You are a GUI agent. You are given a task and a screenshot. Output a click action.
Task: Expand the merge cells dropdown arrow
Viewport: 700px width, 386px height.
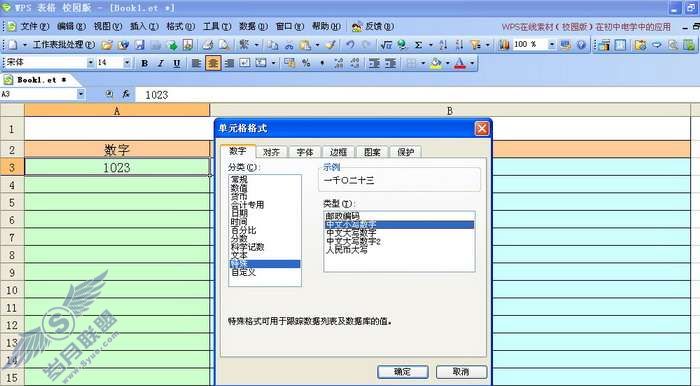pos(273,63)
